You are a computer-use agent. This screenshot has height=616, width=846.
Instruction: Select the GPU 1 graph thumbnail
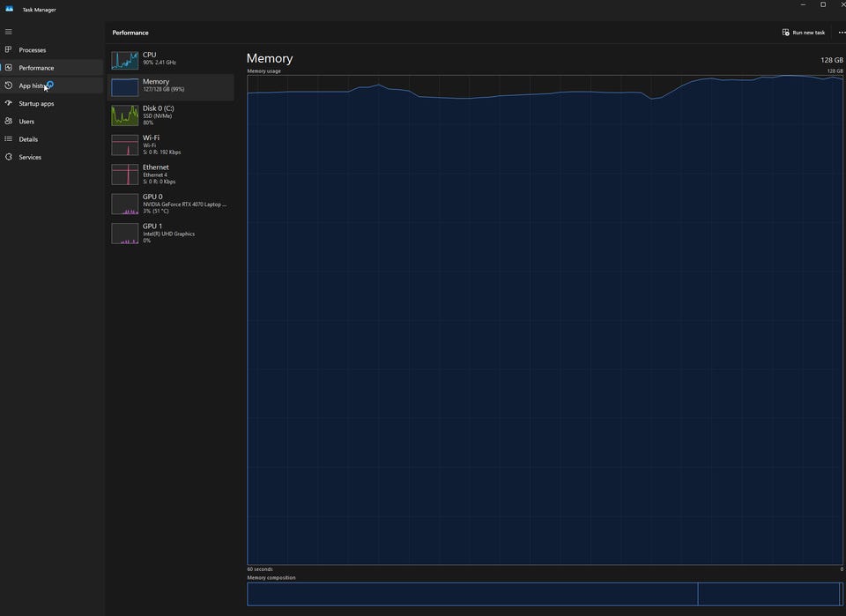[124, 234]
